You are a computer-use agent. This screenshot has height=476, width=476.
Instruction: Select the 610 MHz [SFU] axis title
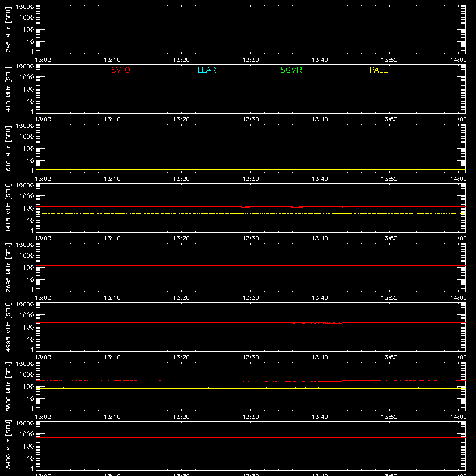[x=8, y=148]
